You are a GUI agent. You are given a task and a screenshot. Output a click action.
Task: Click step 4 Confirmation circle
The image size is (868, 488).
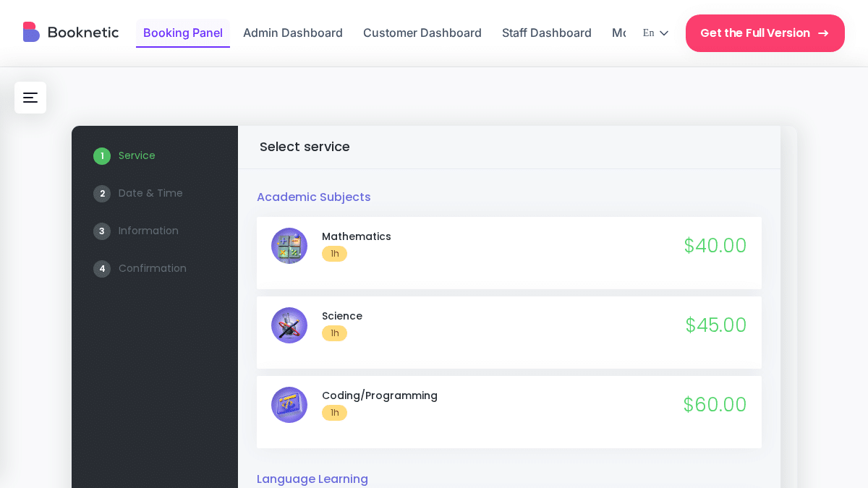(x=102, y=269)
